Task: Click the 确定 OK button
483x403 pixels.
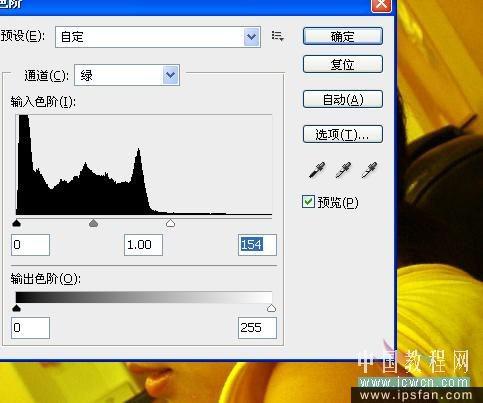Action: (343, 36)
